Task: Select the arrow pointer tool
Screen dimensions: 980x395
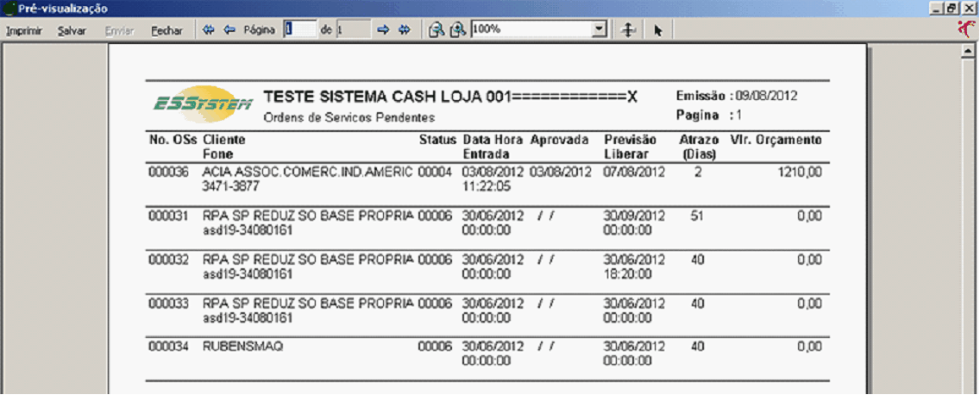Action: point(657,30)
